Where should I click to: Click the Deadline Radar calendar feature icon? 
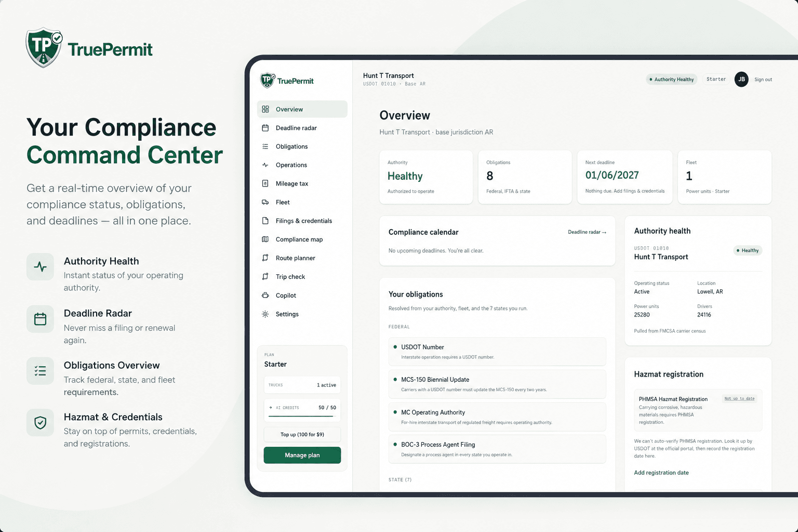pos(40,319)
